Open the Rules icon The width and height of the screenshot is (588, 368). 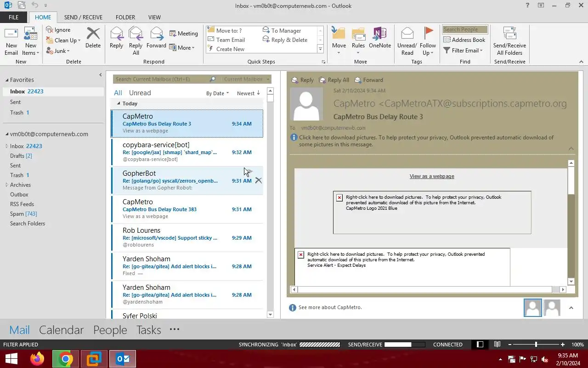coord(358,34)
